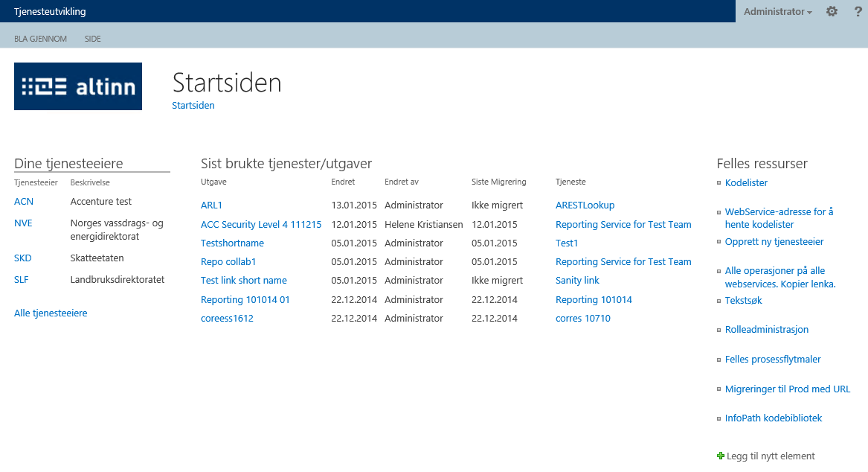Screen dimensions: 868x472
Task: Open the corres 10710 service
Action: (583, 319)
